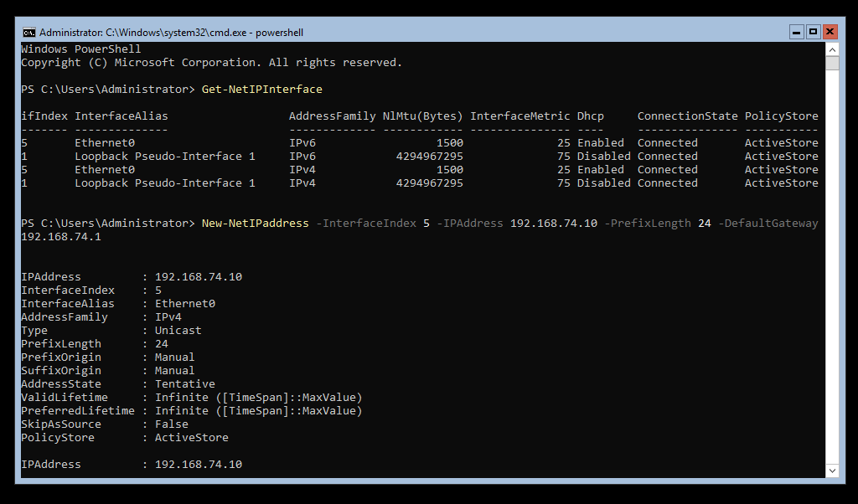
Task: Open the cmd system menu icon in title bar
Action: [28, 33]
